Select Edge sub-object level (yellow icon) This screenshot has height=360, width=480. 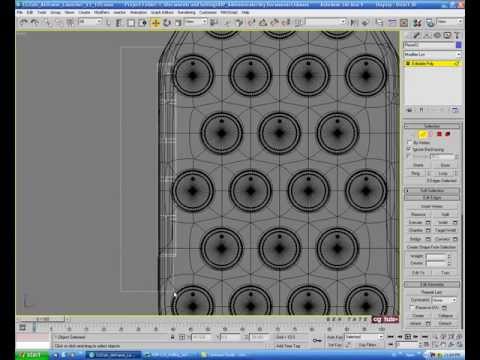pos(423,134)
